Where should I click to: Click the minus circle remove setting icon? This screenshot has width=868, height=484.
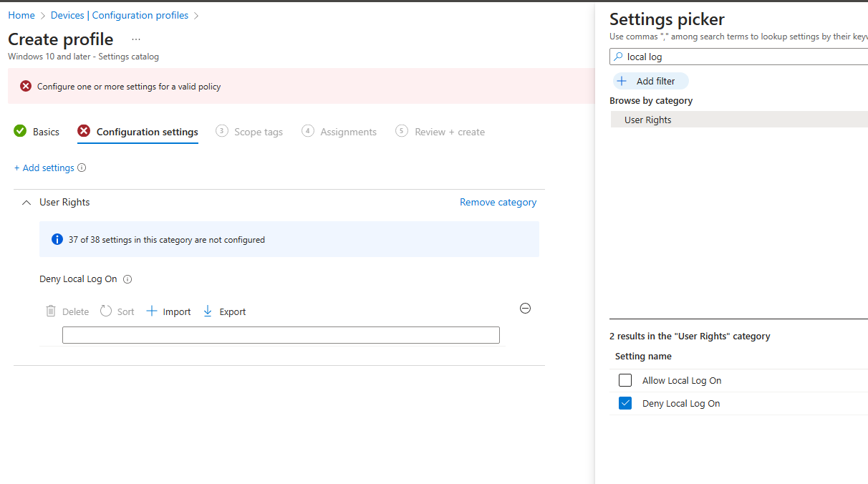pyautogui.click(x=525, y=309)
